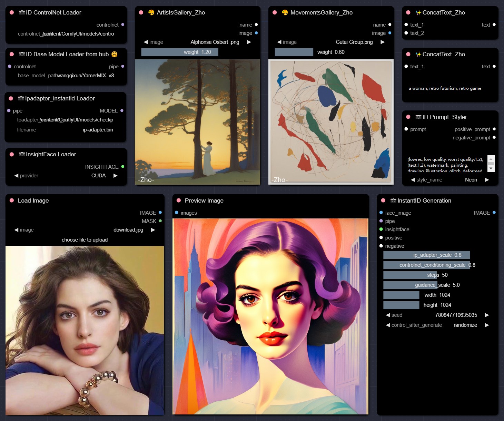This screenshot has height=421, width=504.
Task: Collapse the Preview Image node via its dot
Action: 179,200
